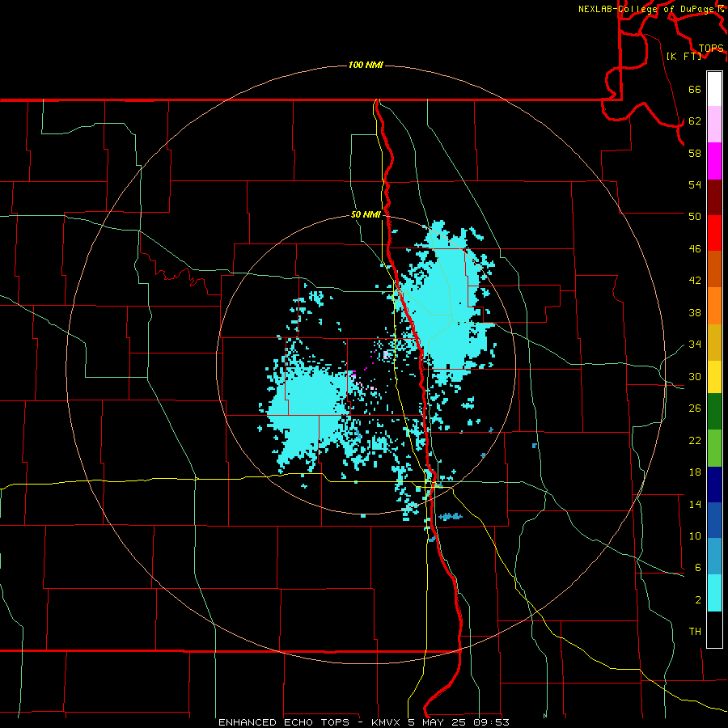728x728 pixels.
Task: Click the '50 NMI' range ring label
Action: (x=366, y=214)
